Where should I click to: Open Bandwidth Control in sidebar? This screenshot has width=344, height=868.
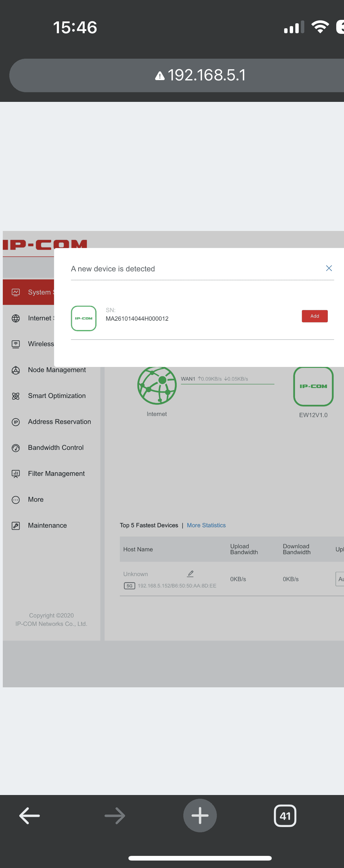tap(51, 448)
